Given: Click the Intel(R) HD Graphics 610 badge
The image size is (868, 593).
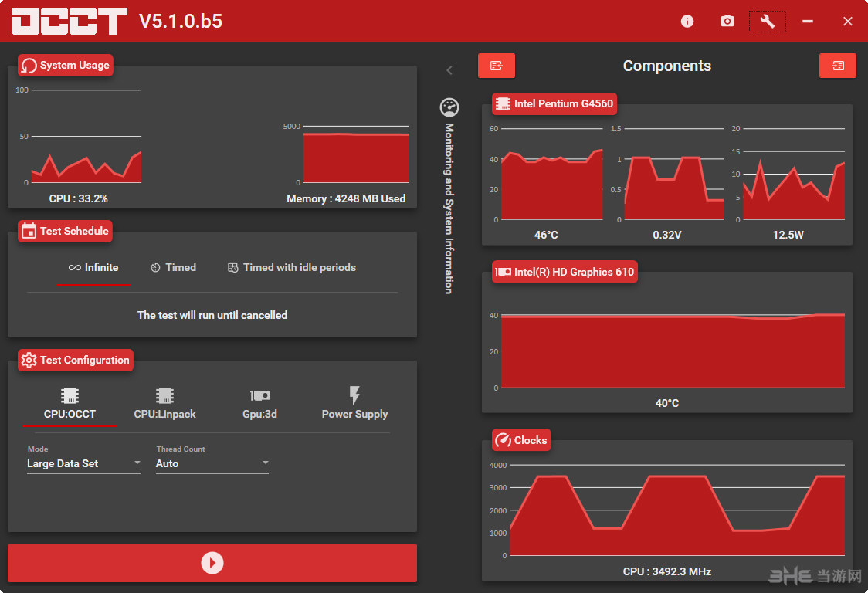Looking at the screenshot, I should tap(565, 272).
